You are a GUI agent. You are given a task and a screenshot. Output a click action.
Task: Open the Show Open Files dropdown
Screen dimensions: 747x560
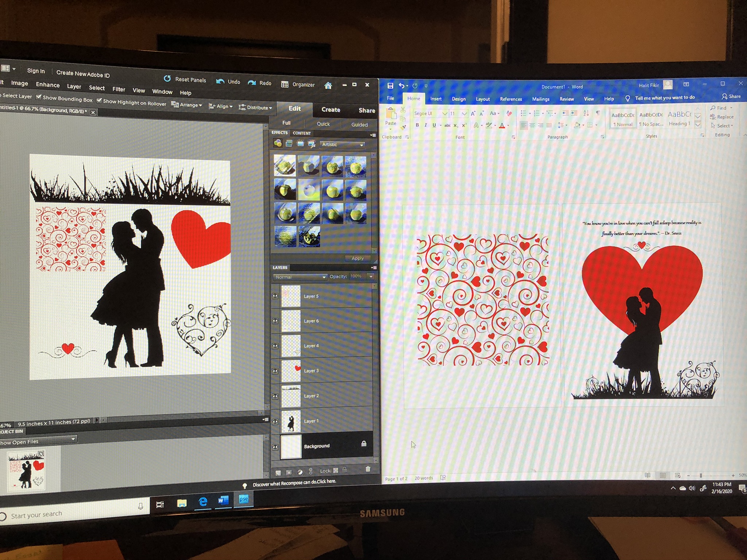tap(38, 440)
